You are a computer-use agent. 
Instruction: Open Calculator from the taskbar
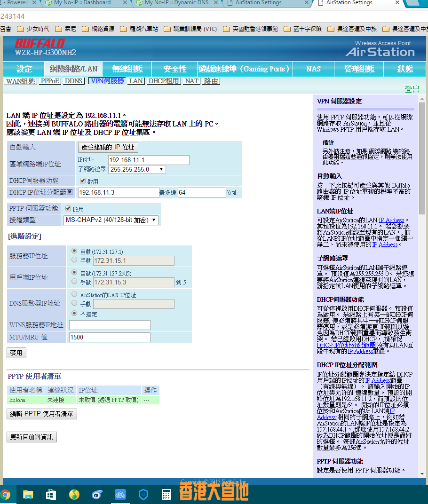(166, 494)
